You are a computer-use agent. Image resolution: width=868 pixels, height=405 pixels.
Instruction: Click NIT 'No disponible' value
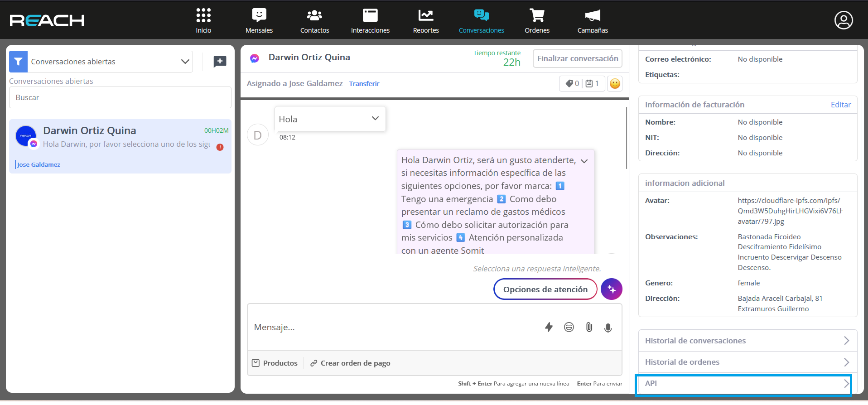pos(760,138)
